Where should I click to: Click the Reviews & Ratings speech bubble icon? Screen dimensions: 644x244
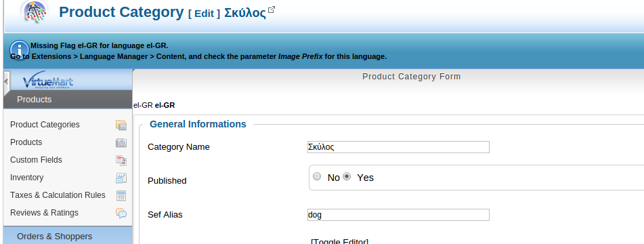tap(121, 213)
